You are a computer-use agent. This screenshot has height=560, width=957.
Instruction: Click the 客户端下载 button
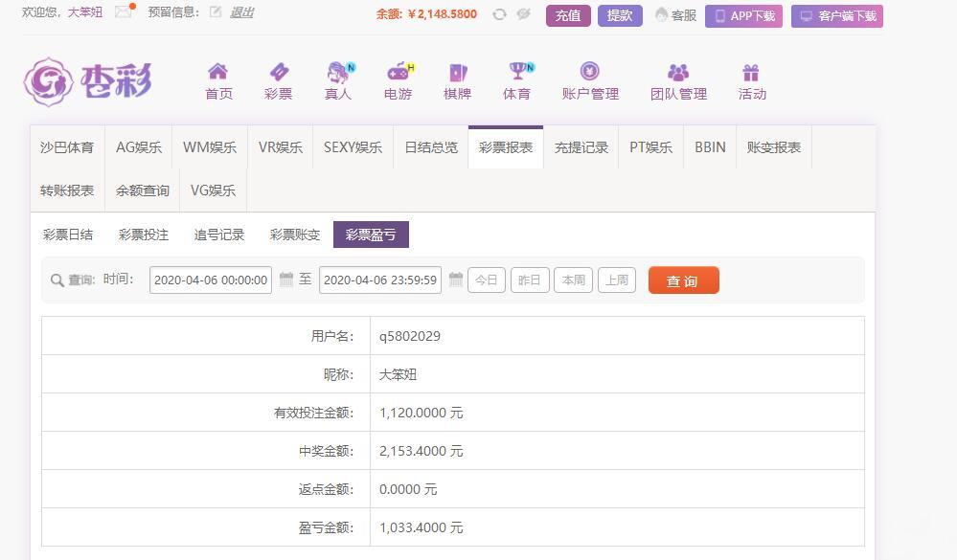836,16
